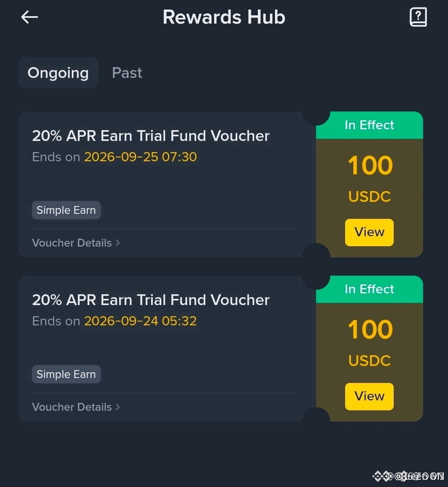
Task: Tap In Effect badge on first voucher
Action: (369, 125)
